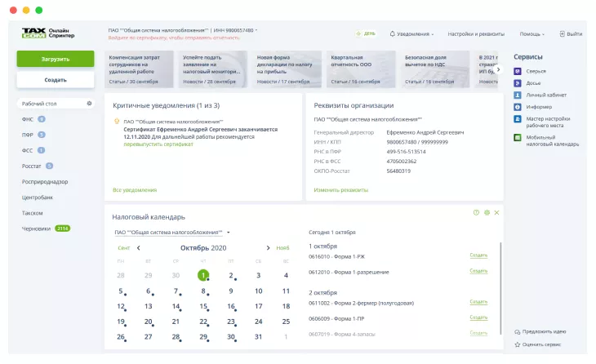Click the Оценить сервис star icon
This screenshot has width=596, height=364.
click(x=518, y=344)
